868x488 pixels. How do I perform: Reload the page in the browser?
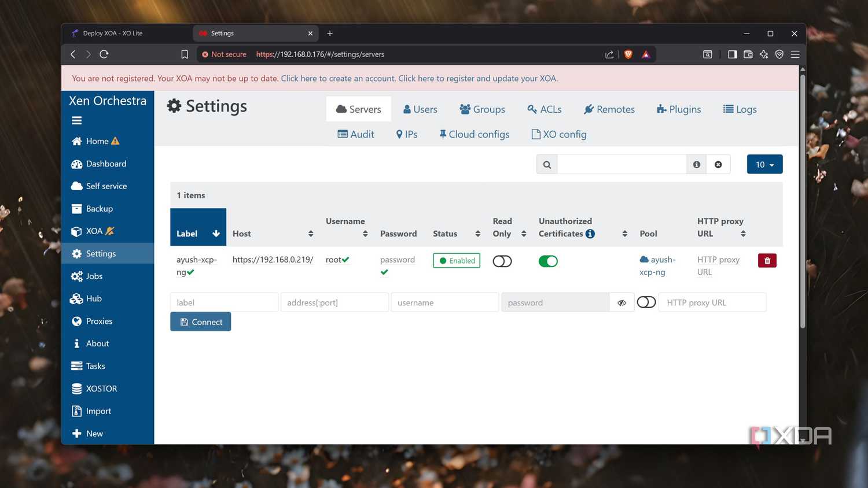[104, 54]
